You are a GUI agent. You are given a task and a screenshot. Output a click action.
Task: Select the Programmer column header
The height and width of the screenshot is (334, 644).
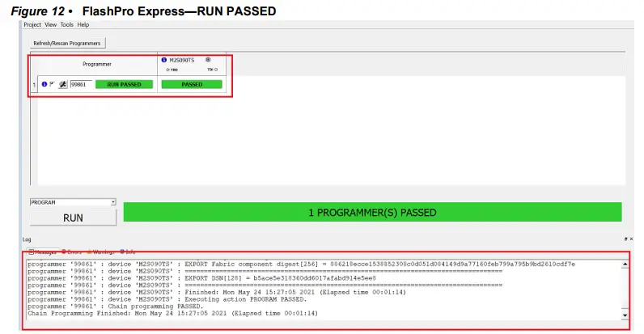97,64
